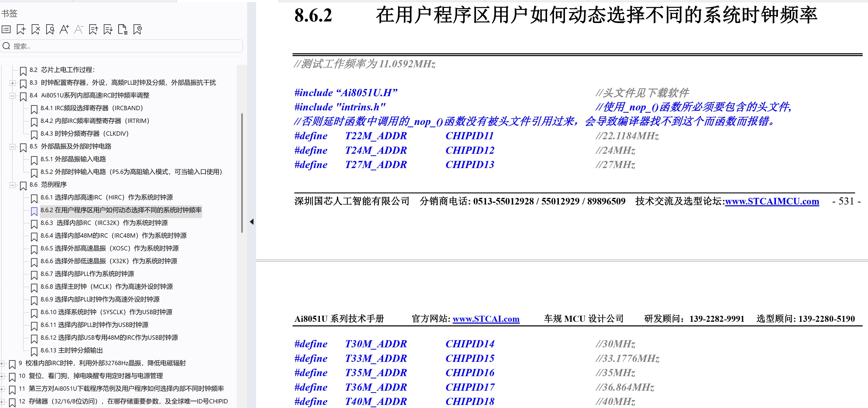868x408 pixels.
Task: Collapse the 8.4 Ai8051U bookmark node
Action: [x=13, y=96]
